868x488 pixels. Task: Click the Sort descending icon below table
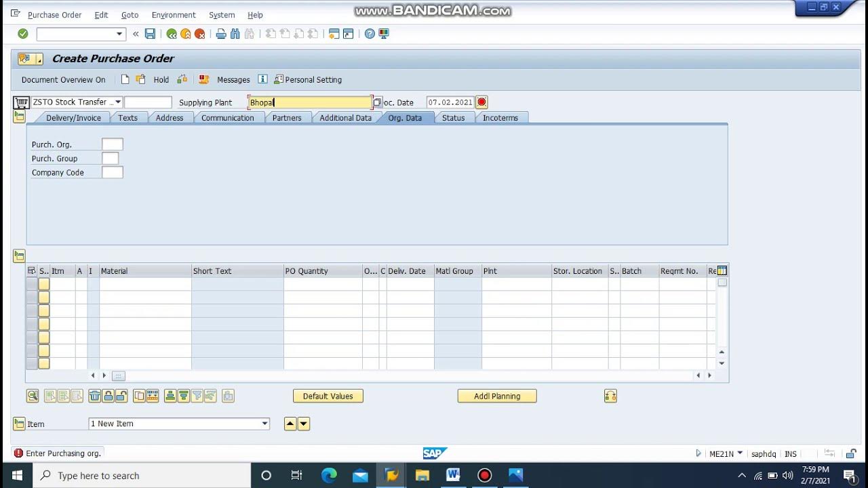183,396
